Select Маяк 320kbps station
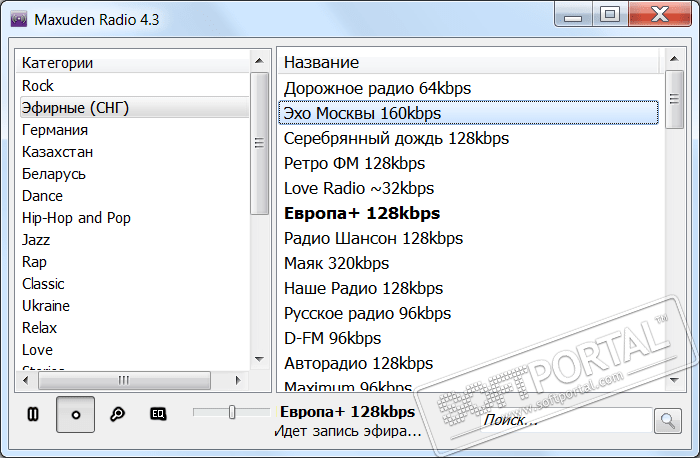The height and width of the screenshot is (458, 700). click(469, 263)
